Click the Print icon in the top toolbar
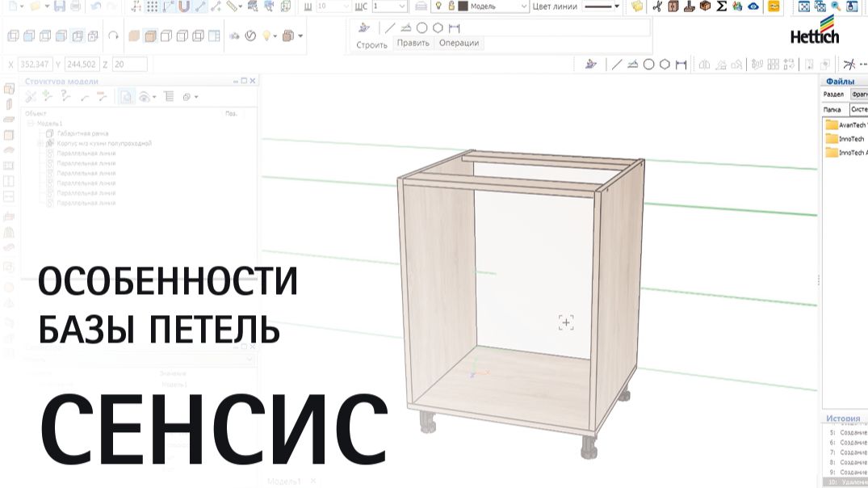868x488 pixels. point(75,6)
